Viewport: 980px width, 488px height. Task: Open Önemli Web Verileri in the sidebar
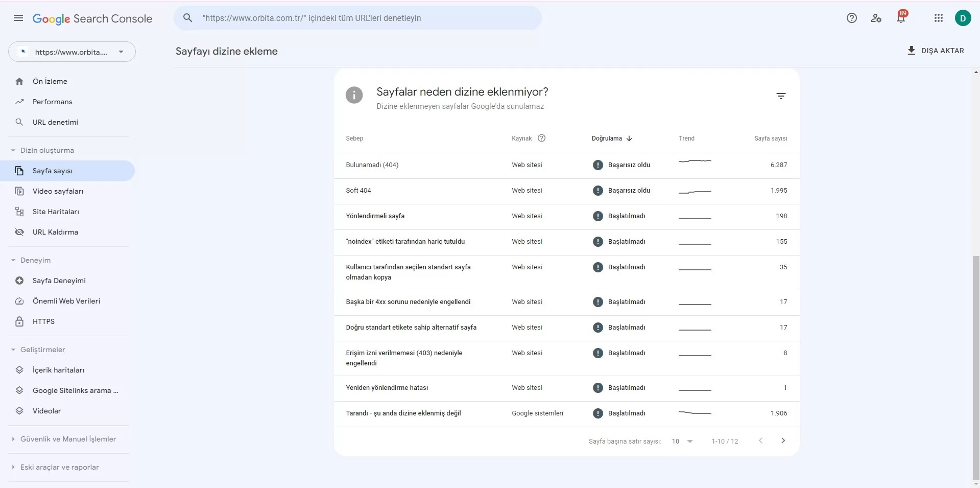coord(67,301)
